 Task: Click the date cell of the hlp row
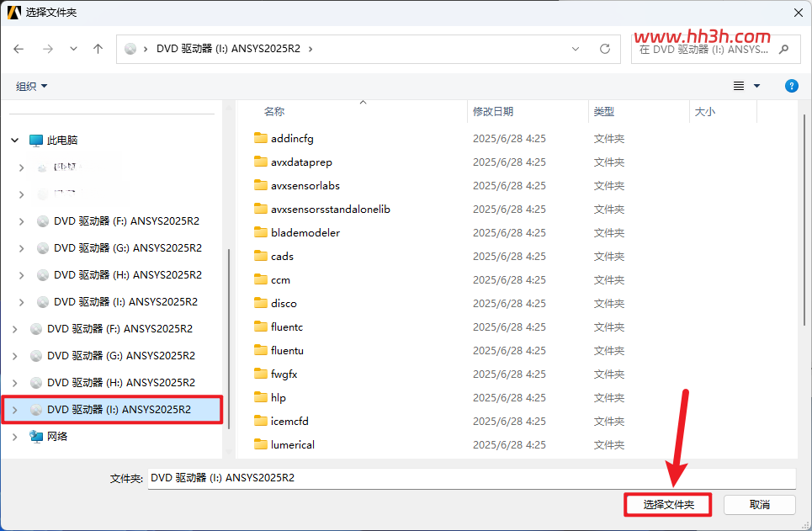pyautogui.click(x=509, y=398)
